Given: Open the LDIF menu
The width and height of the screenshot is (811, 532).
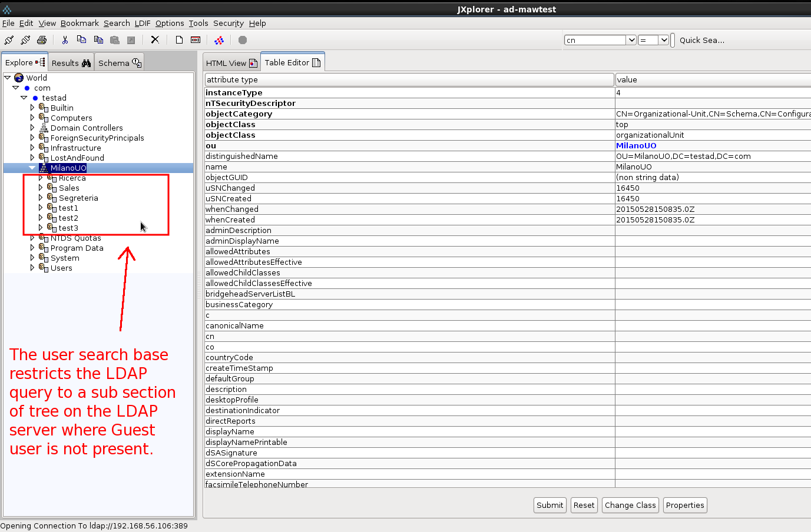Looking at the screenshot, I should pos(143,24).
